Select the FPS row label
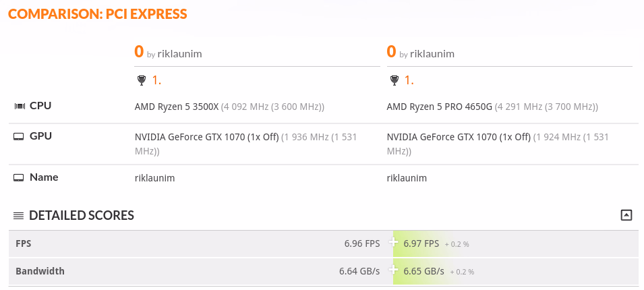This screenshot has height=290, width=644. (x=24, y=243)
